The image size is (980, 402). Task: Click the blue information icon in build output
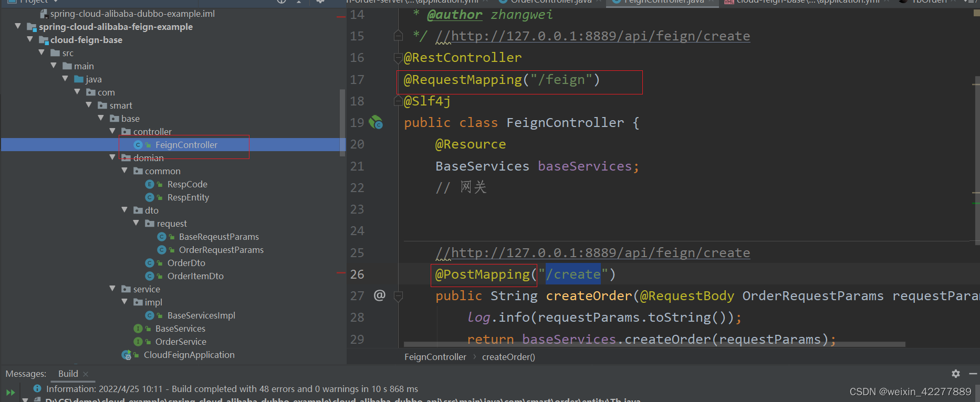pos(37,389)
